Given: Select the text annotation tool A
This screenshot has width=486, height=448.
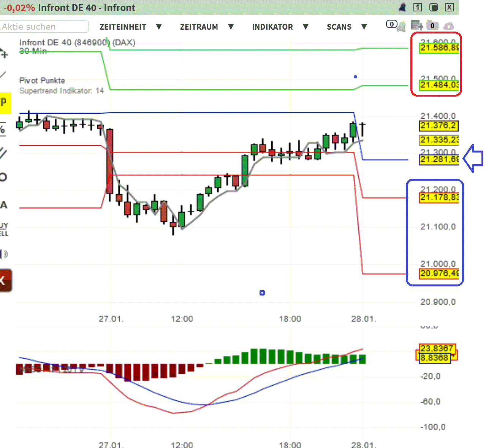Looking at the screenshot, I should (x=3, y=205).
